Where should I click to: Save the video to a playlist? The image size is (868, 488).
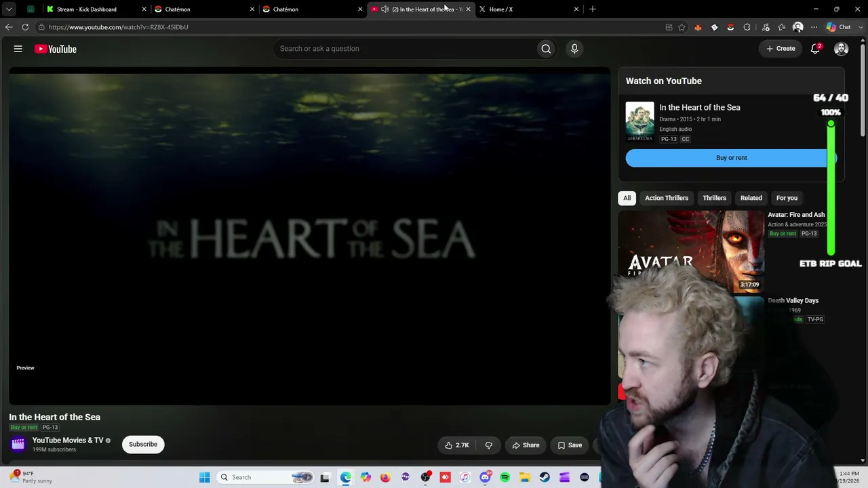point(570,445)
